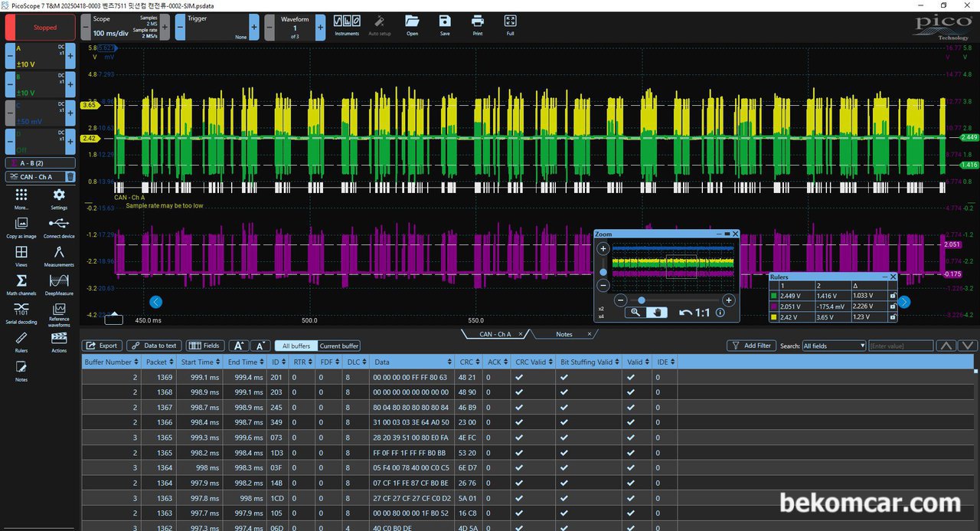Sort by Buffer Number column
980x531 pixels.
(x=112, y=362)
